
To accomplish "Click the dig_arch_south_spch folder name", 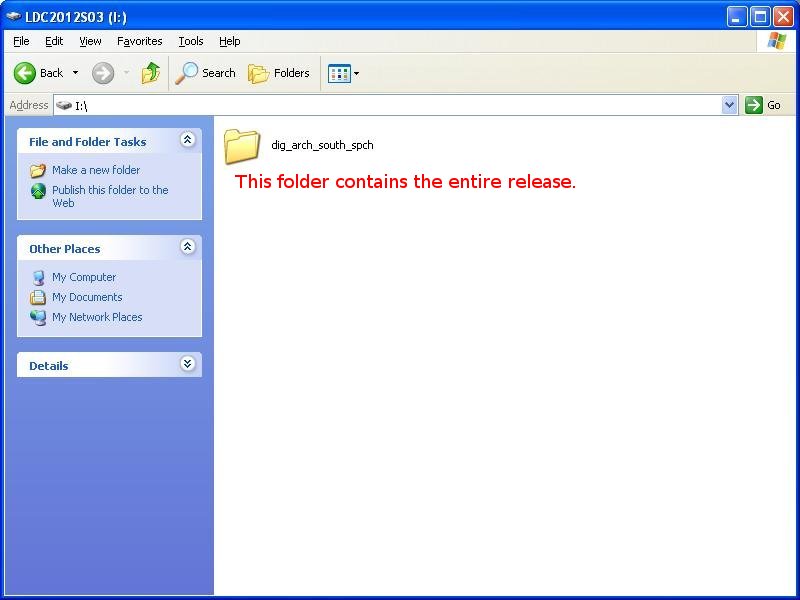I will tap(322, 145).
